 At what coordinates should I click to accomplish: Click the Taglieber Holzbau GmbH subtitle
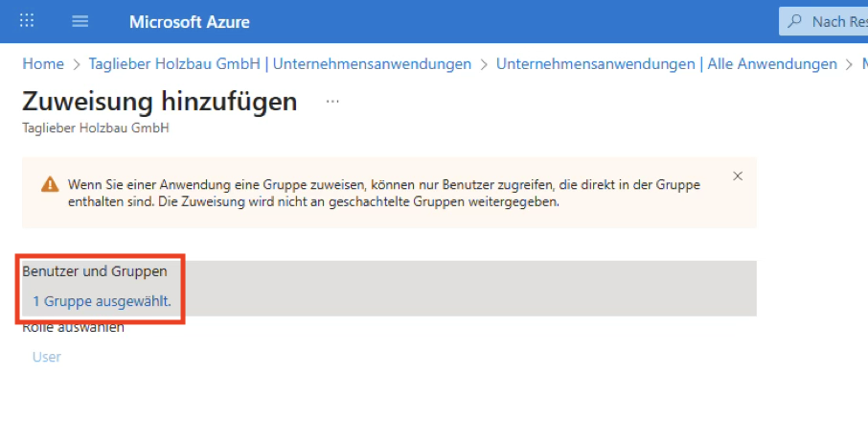[95, 128]
